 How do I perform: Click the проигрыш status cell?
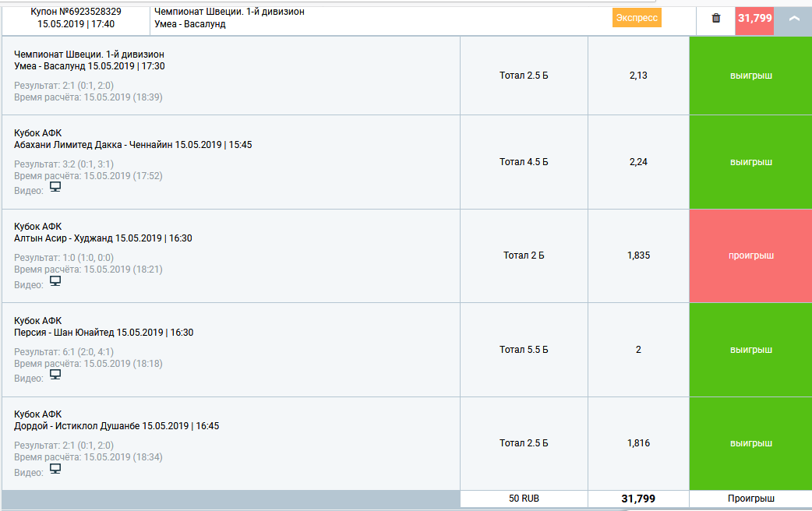pyautogui.click(x=750, y=255)
